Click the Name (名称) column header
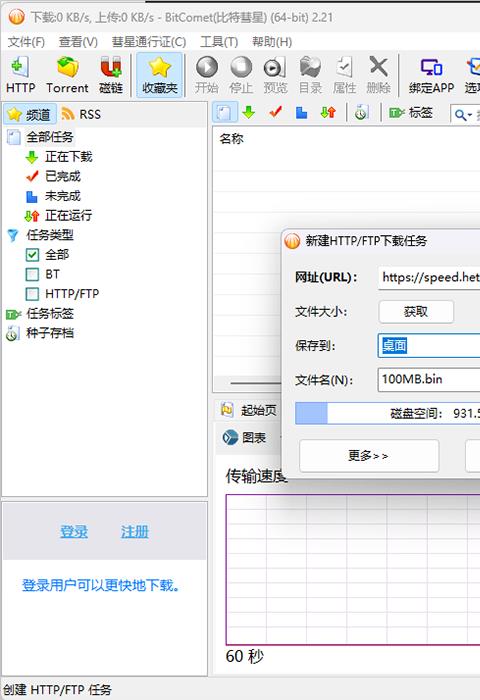 pyautogui.click(x=231, y=139)
